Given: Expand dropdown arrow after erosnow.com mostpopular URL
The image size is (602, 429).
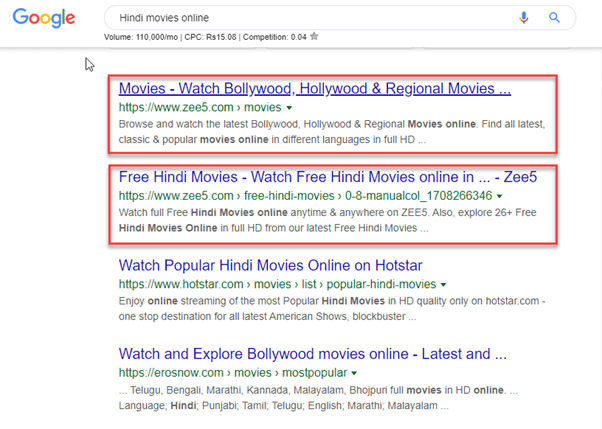Looking at the screenshot, I should [354, 373].
